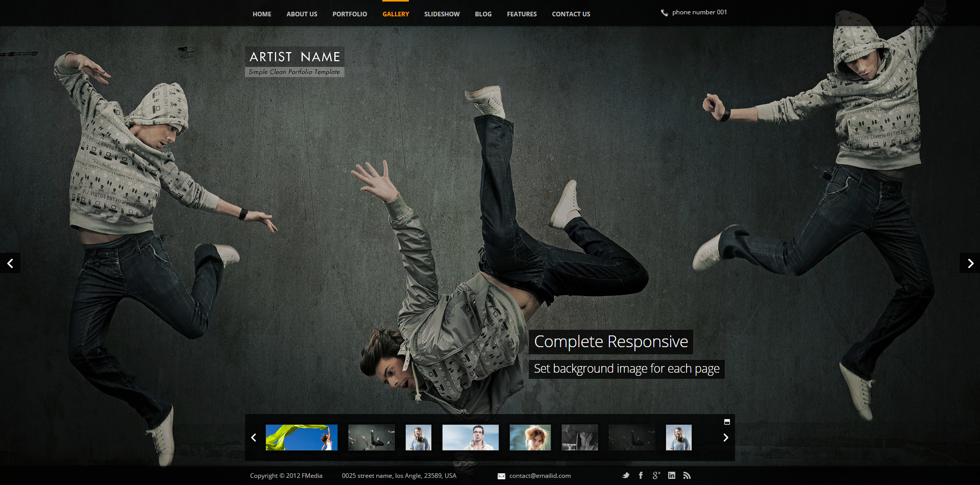Open the Blog menu item
This screenshot has width=980, height=485.
pyautogui.click(x=483, y=14)
